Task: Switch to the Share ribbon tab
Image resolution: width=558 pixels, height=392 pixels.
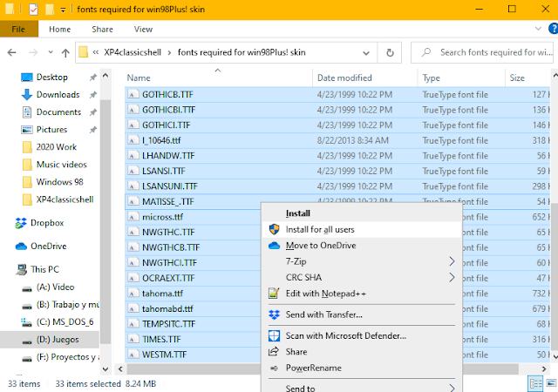Action: pyautogui.click(x=102, y=29)
